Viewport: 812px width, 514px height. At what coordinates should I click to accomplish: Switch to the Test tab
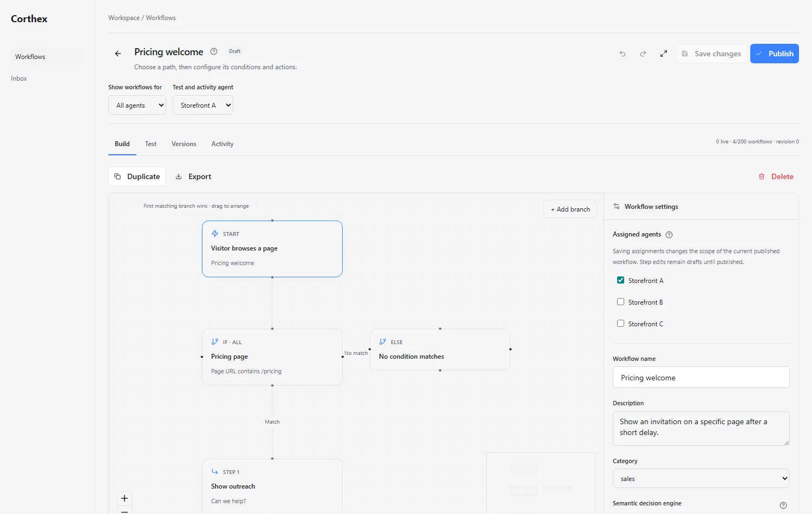[150, 144]
